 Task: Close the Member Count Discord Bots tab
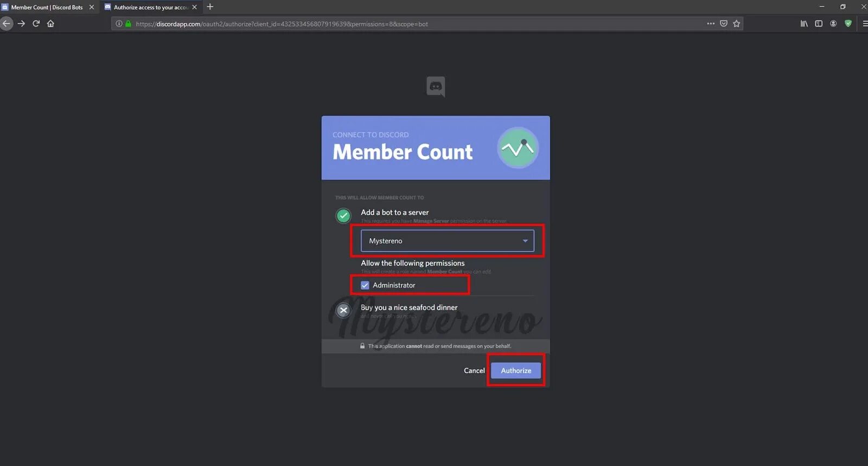91,7
